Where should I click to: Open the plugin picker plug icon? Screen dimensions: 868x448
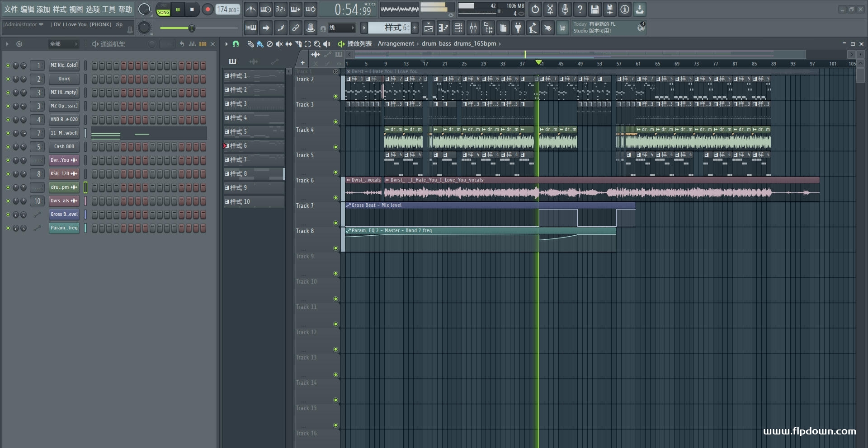[518, 28]
